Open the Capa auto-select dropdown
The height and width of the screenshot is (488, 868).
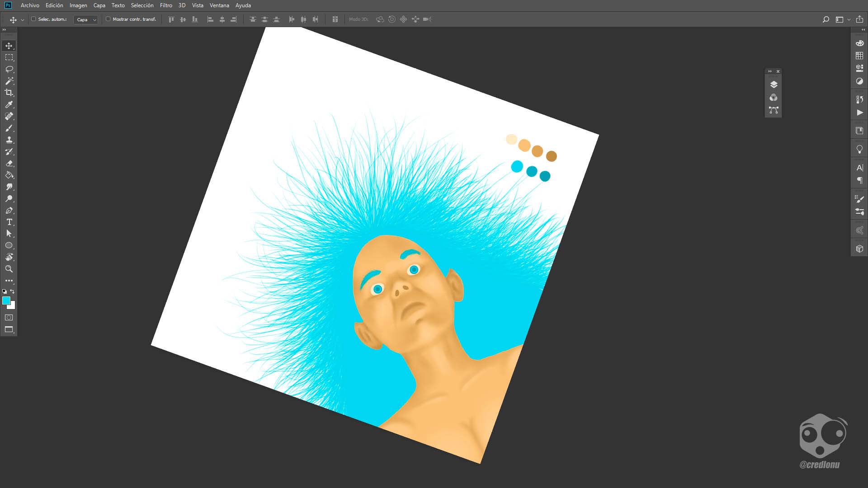[x=85, y=19]
